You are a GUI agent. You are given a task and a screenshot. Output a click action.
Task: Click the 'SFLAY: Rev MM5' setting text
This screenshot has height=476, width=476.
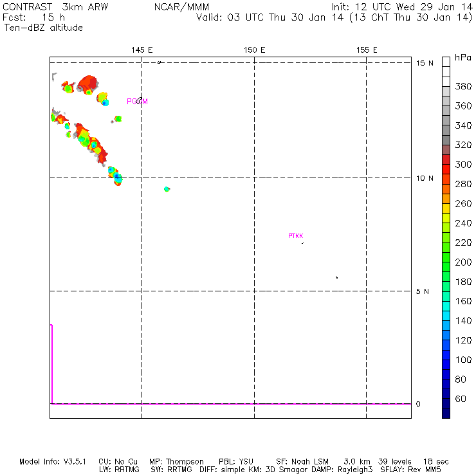pyautogui.click(x=411, y=470)
